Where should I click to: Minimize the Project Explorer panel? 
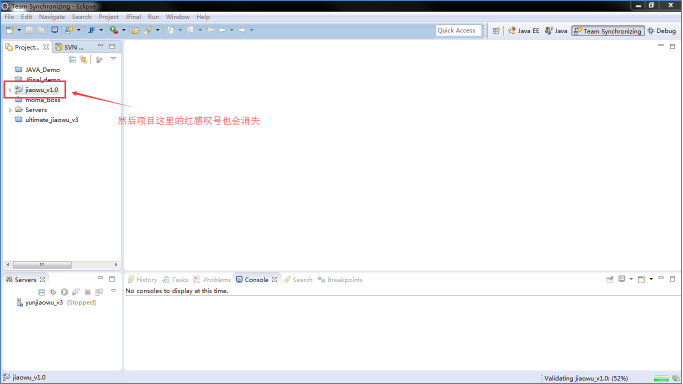(101, 46)
